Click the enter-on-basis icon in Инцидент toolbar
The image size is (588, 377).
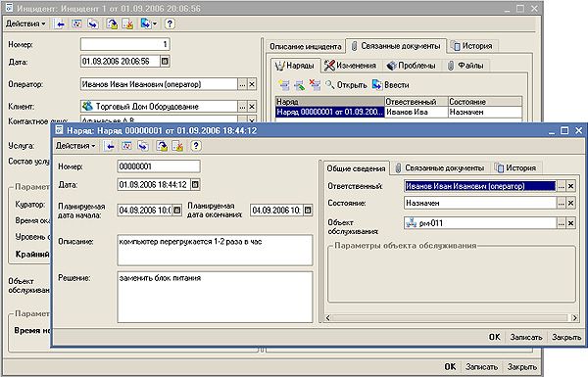click(145, 24)
